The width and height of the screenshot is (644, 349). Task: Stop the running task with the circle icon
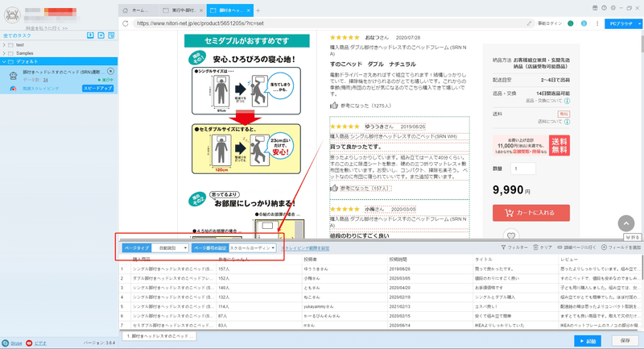point(110,71)
